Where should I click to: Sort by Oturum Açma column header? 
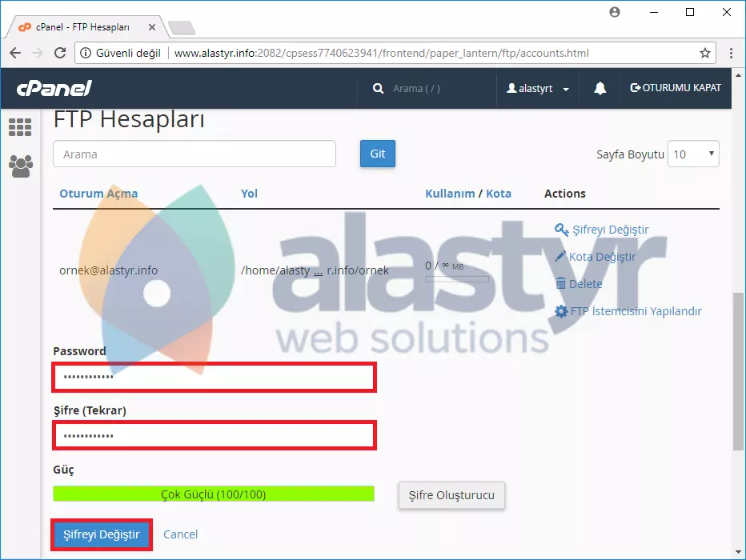click(98, 194)
